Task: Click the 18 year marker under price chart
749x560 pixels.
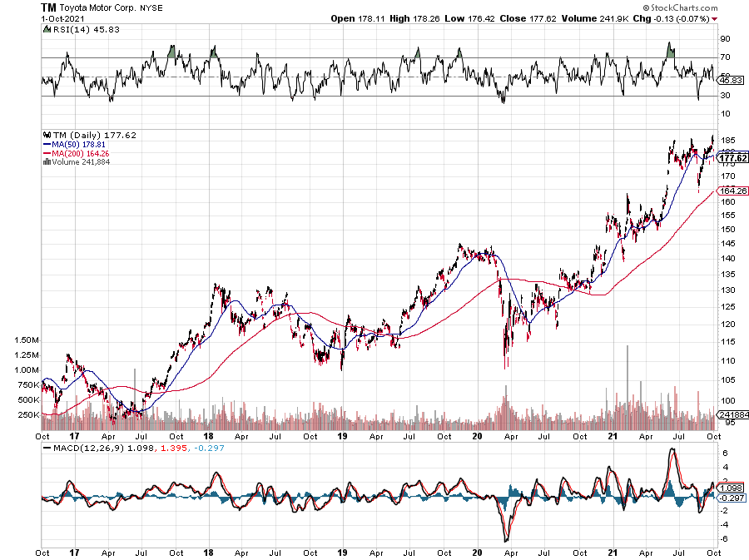Action: pyautogui.click(x=208, y=436)
